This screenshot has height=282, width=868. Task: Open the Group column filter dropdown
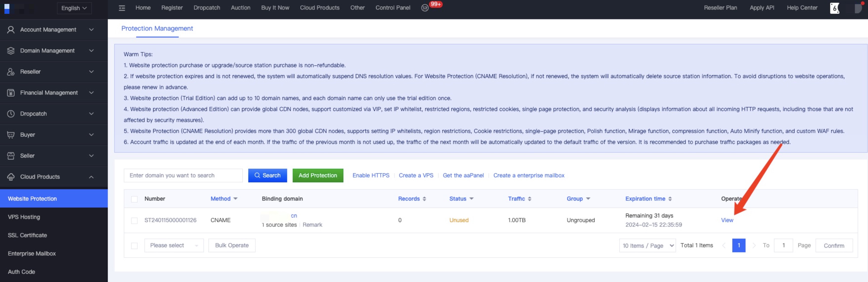tap(588, 199)
